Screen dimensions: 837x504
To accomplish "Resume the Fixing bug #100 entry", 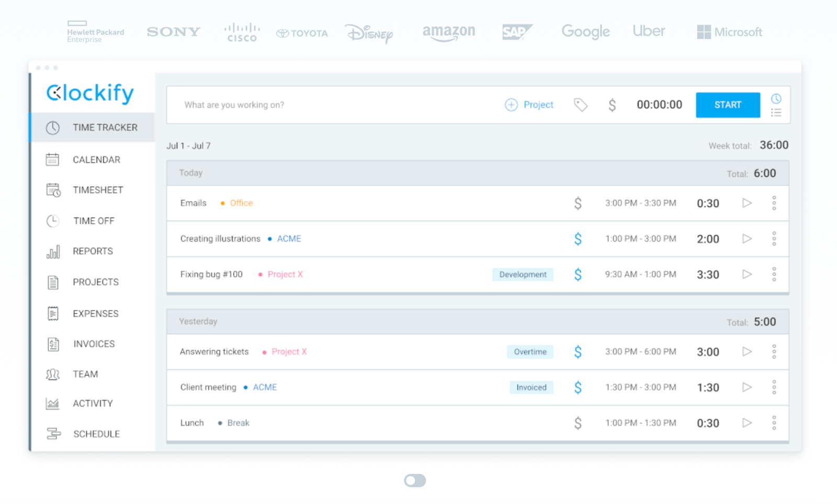I will [747, 274].
